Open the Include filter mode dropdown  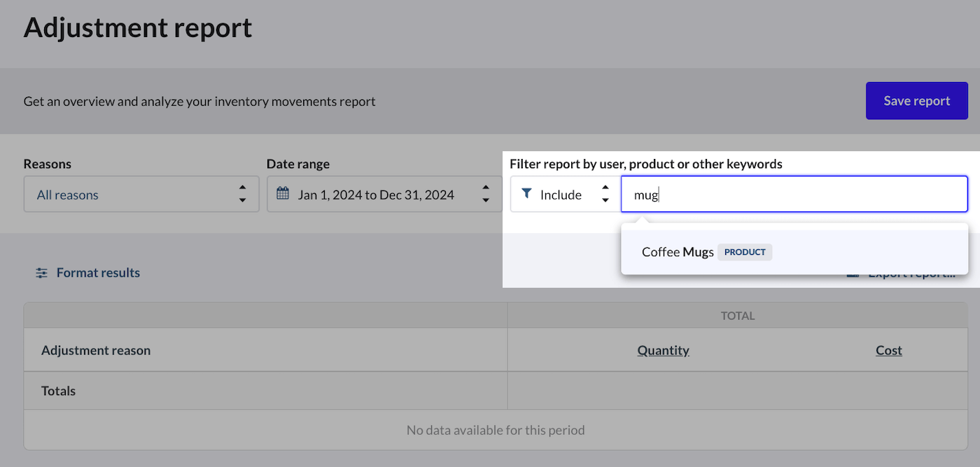[565, 195]
